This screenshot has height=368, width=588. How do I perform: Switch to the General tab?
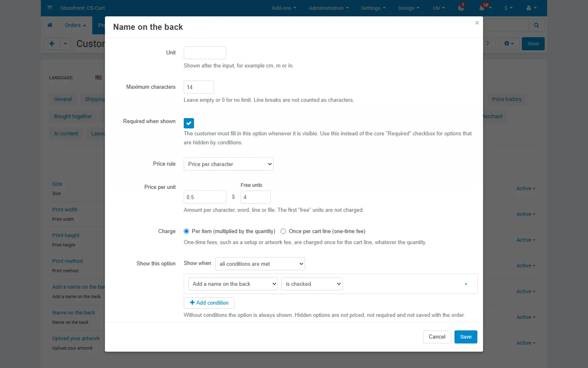pos(63,99)
